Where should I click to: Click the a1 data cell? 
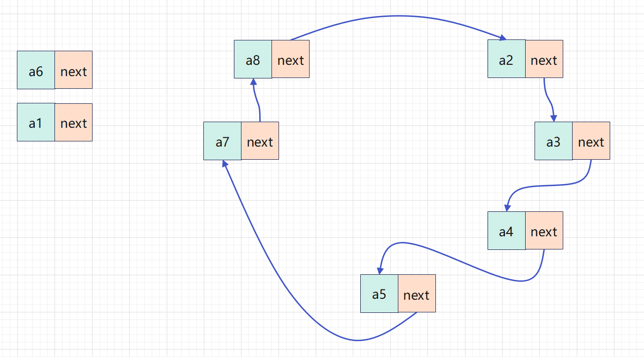click(x=36, y=122)
